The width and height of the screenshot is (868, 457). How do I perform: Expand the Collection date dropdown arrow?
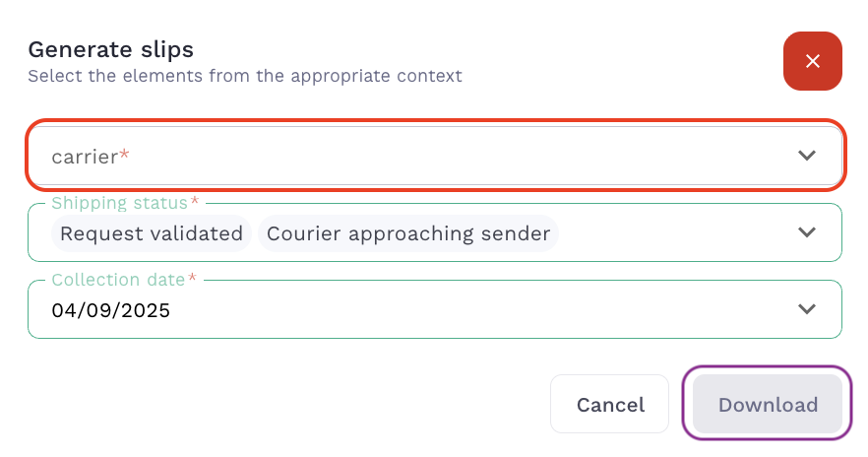pyautogui.click(x=807, y=309)
